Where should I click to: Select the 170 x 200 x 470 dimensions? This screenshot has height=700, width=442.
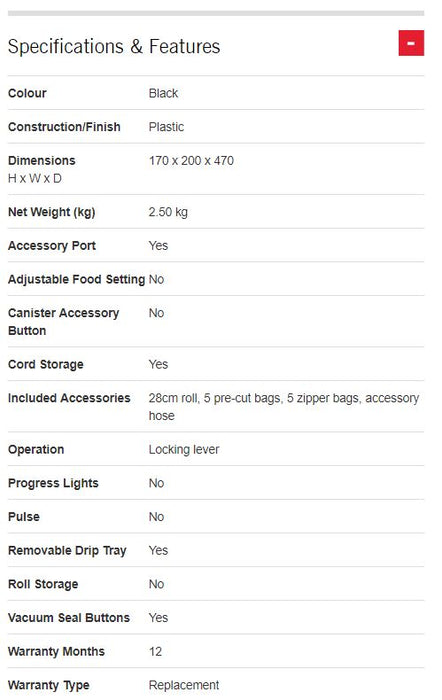[191, 160]
